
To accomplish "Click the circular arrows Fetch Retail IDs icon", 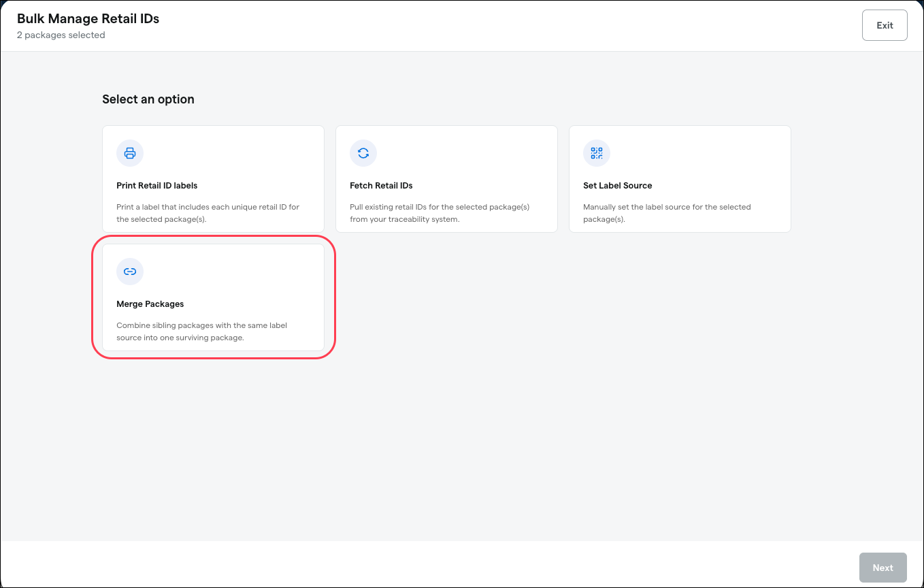I will pos(363,153).
